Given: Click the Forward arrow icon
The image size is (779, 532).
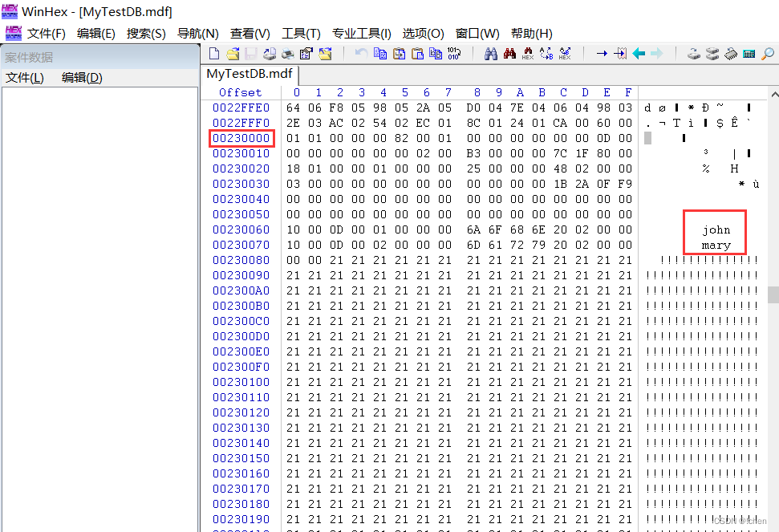Looking at the screenshot, I should (x=657, y=54).
